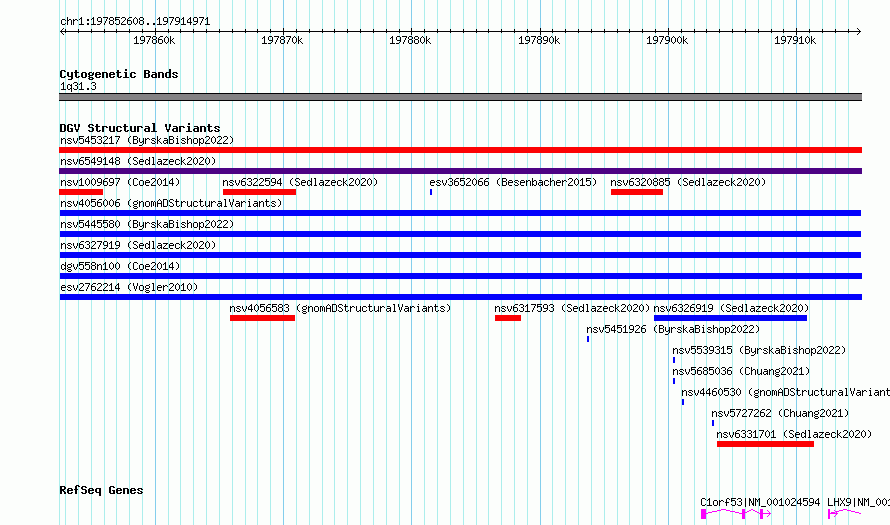Select the blue bar under nsv5445580
890x525 pixels.
point(460,234)
